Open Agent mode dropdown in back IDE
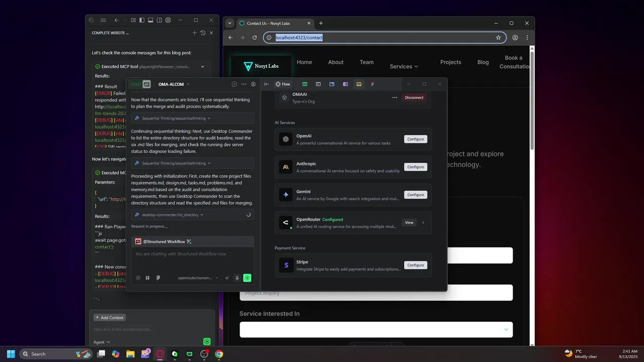The width and height of the screenshot is (644, 362). [x=102, y=342]
